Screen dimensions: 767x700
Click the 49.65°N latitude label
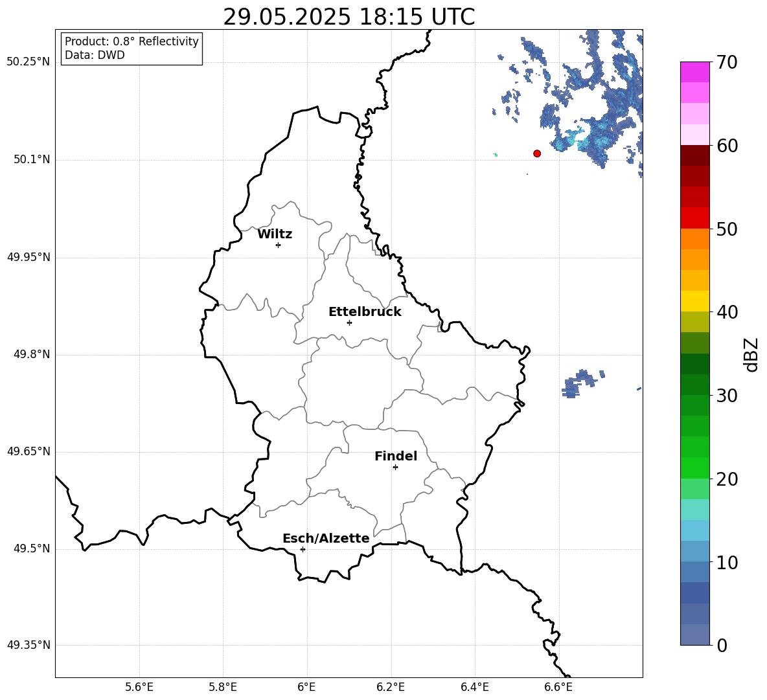coord(29,451)
